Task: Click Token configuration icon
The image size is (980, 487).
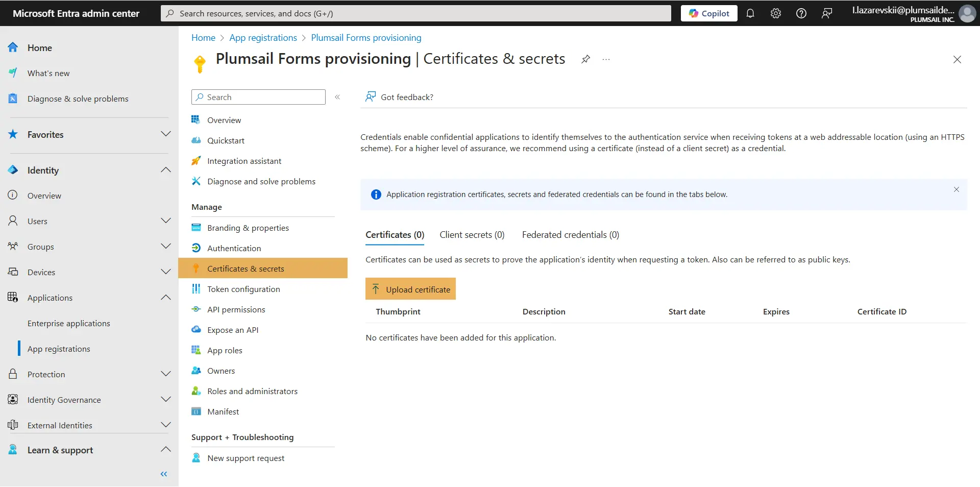Action: click(x=196, y=289)
